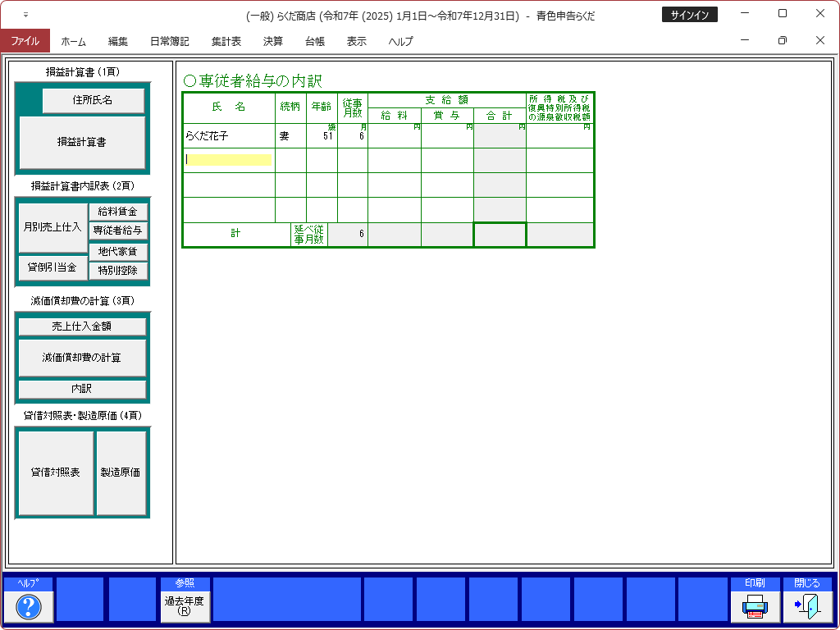Screen dimensions: 840x630
Task: Open the 決算 menu
Action: coord(273,41)
